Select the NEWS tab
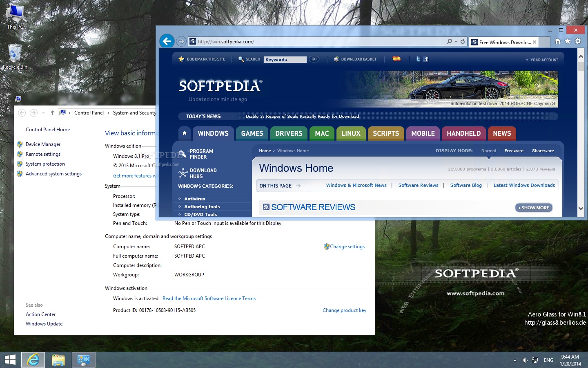This screenshot has width=588, height=368. (x=502, y=133)
